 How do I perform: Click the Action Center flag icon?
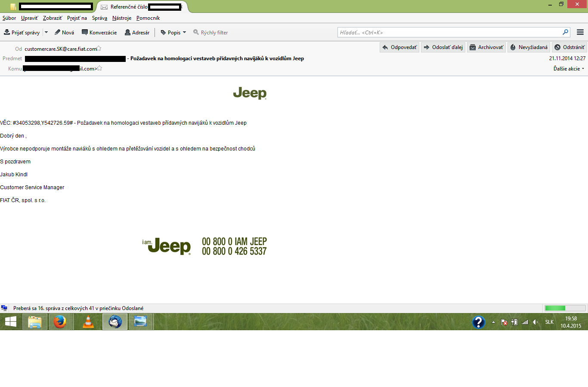504,322
